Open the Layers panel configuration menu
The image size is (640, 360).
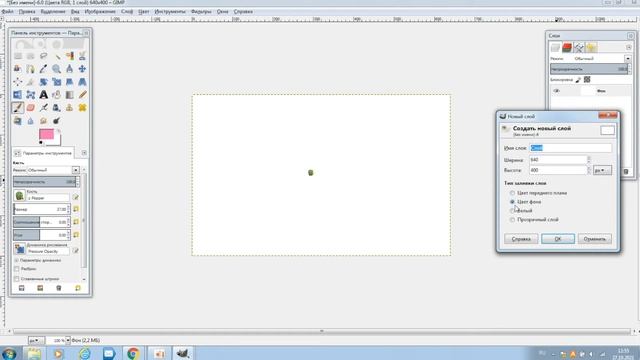pyautogui.click(x=629, y=48)
